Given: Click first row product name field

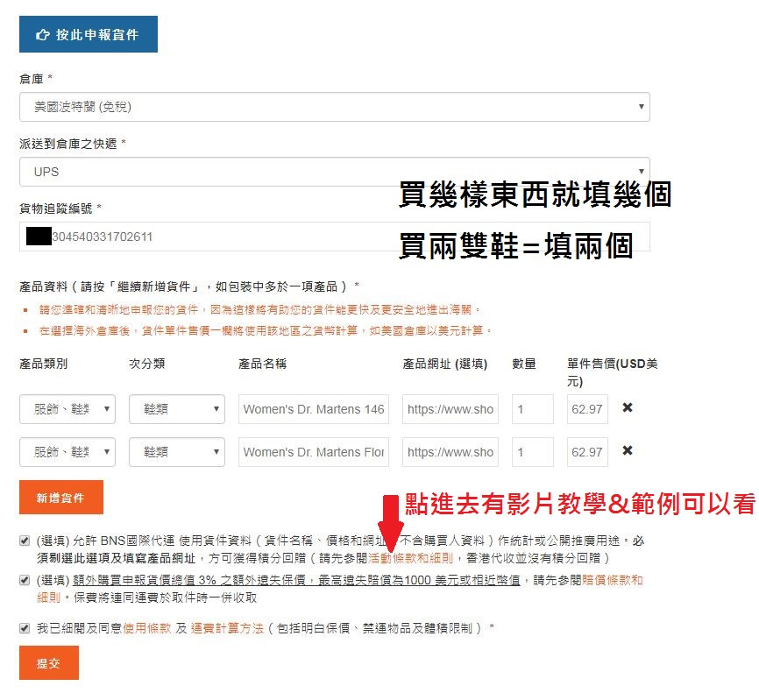Looking at the screenshot, I should point(314,409).
